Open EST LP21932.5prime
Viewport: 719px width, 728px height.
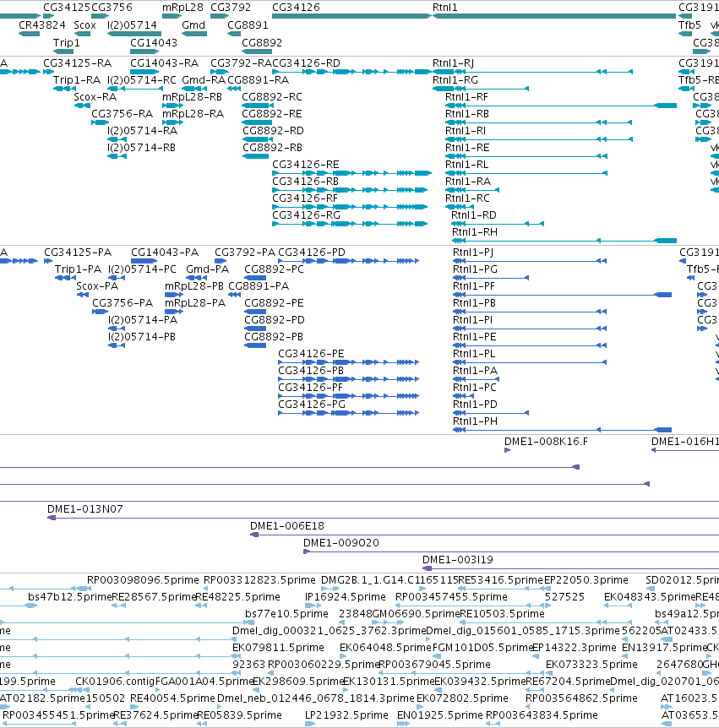click(346, 715)
